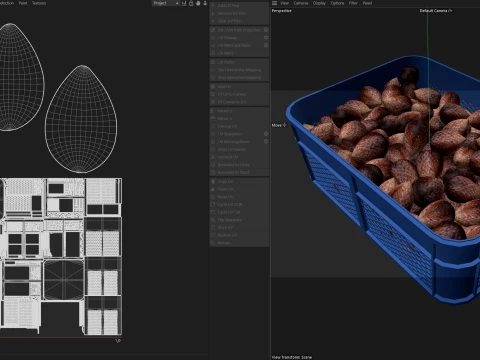Open the viewport Options menu
The width and height of the screenshot is (480, 360).
click(x=337, y=3)
